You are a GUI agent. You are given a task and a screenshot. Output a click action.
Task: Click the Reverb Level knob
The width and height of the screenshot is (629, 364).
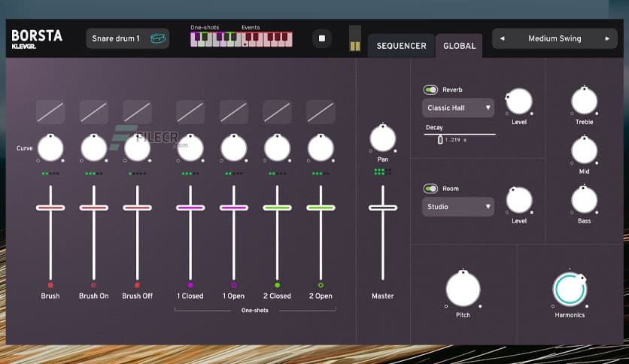(519, 102)
